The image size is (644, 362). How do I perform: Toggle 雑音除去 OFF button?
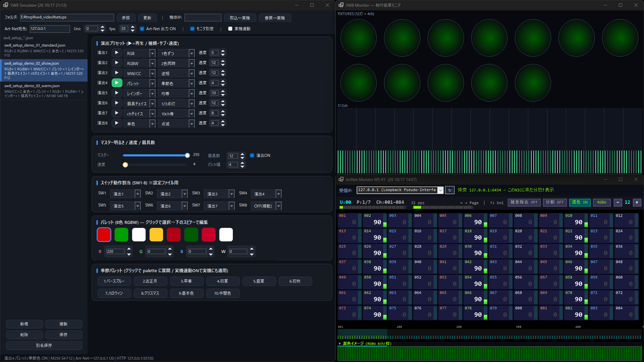point(524,202)
